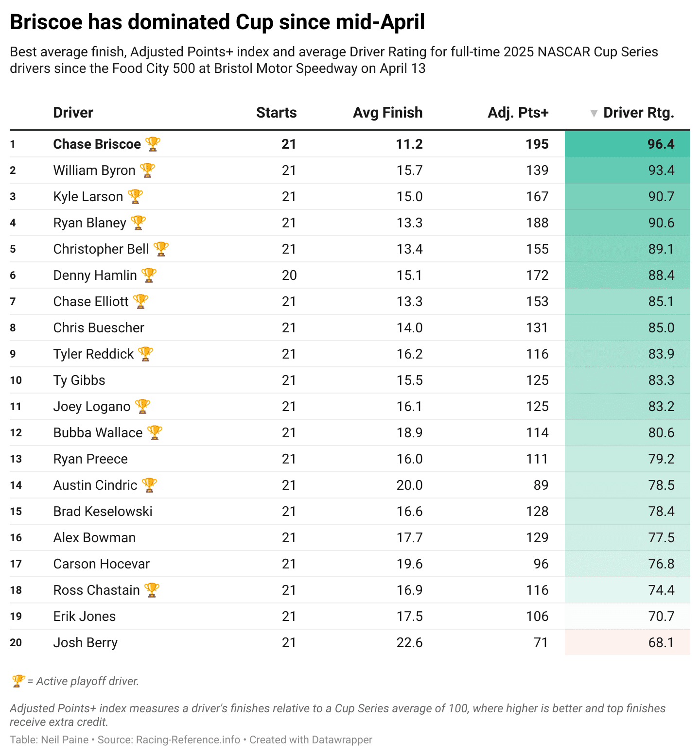Select the Josh Berry row name
Screen dimensions: 700x756
[86, 642]
